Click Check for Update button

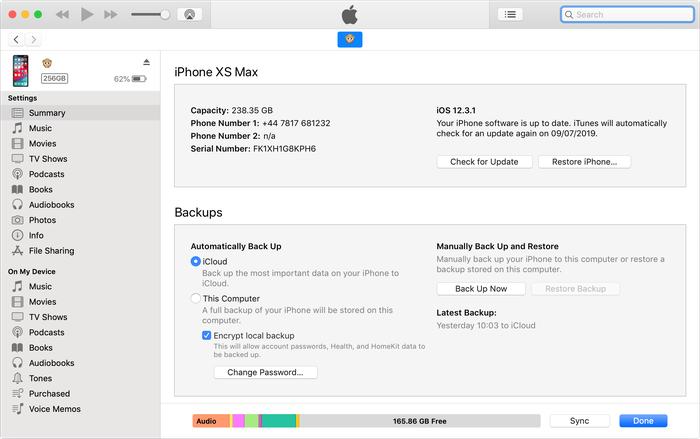pyautogui.click(x=484, y=162)
